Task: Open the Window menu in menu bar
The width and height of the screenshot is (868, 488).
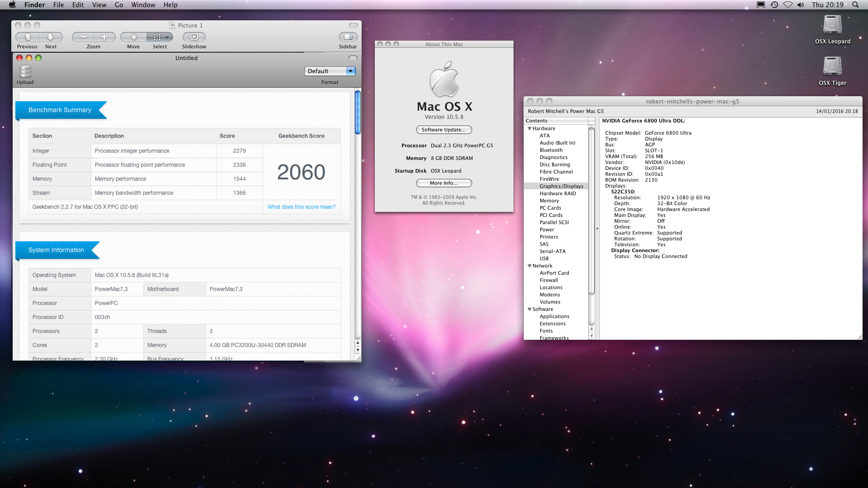Action: click(x=143, y=5)
